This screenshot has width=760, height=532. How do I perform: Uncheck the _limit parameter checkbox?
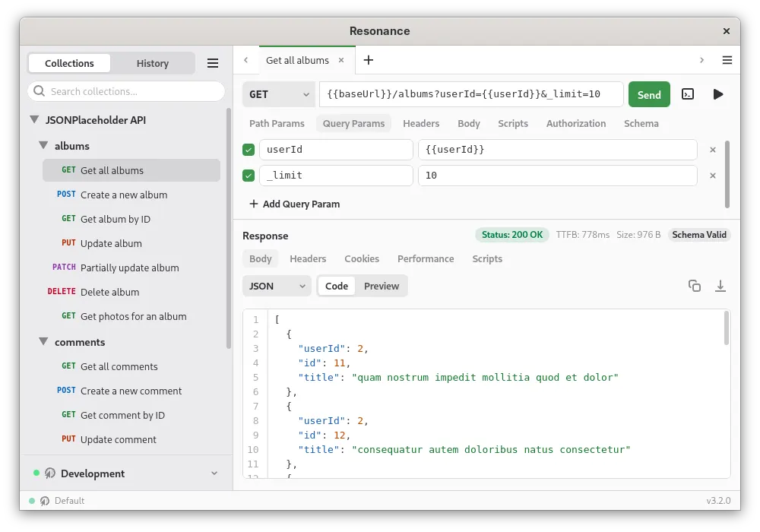(x=249, y=176)
